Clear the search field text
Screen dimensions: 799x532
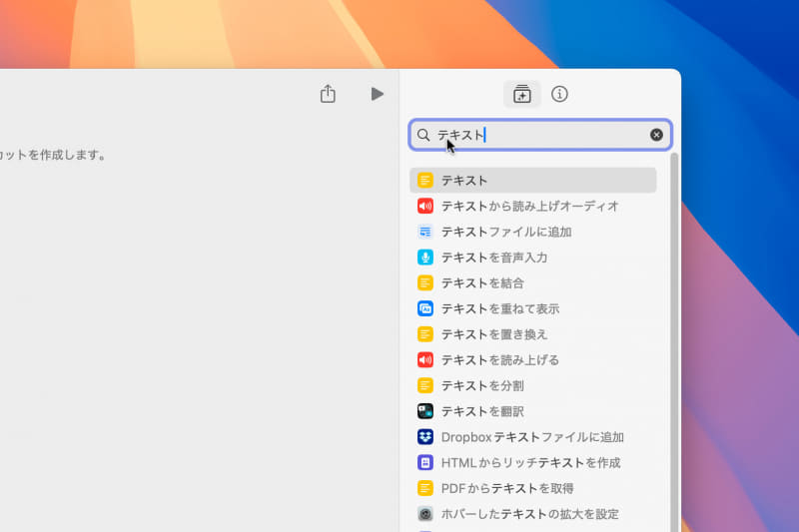pyautogui.click(x=656, y=135)
